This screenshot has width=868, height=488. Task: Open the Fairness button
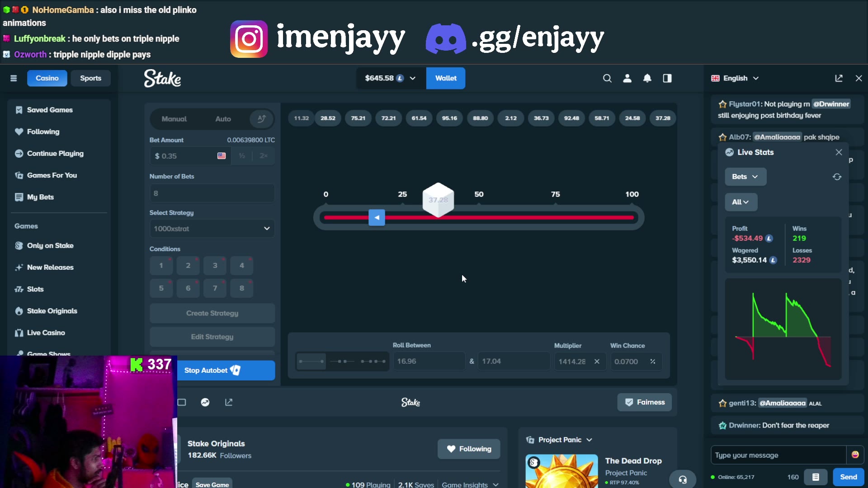[x=644, y=402]
